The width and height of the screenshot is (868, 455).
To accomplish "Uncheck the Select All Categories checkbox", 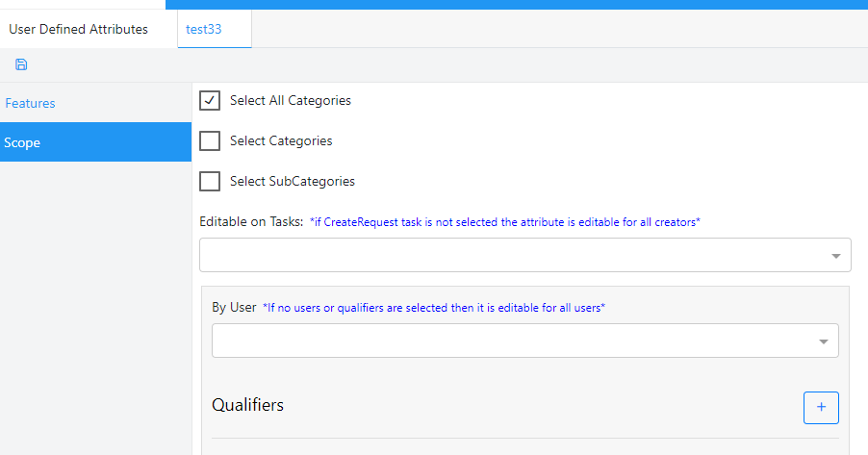I will point(210,100).
